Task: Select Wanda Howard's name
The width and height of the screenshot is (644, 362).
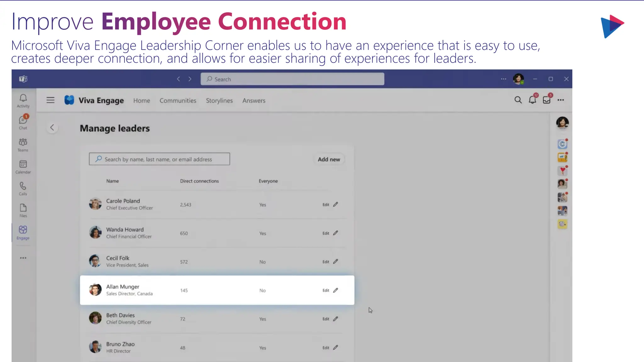Action: pyautogui.click(x=125, y=229)
